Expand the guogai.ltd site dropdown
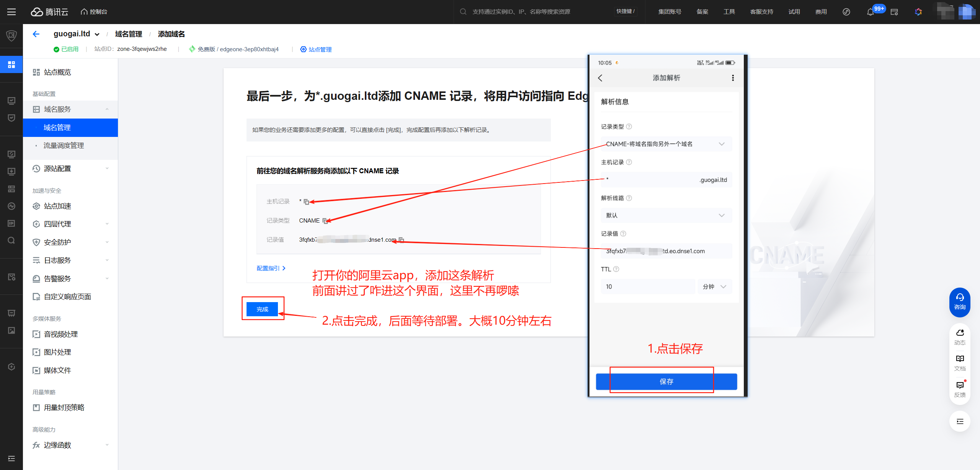The height and width of the screenshot is (470, 980). [x=97, y=34]
